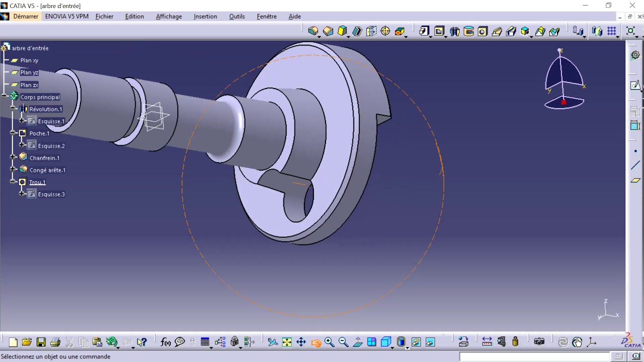Select the Rotate view tool
The width and height of the screenshot is (644, 362).
(x=316, y=342)
